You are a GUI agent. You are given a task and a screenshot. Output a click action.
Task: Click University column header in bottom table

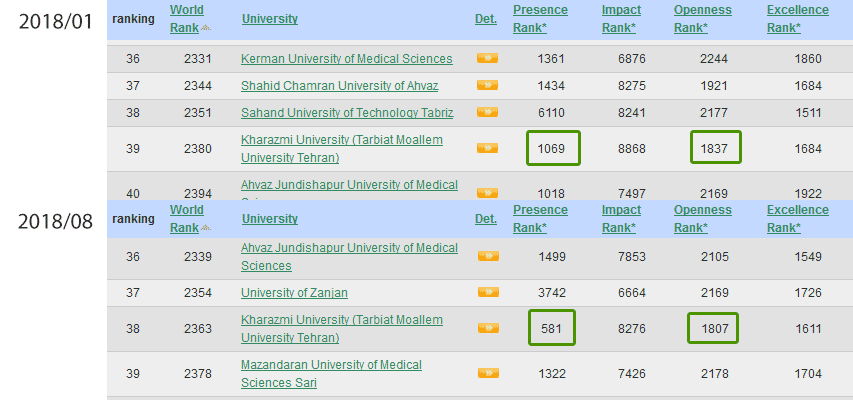click(x=270, y=219)
